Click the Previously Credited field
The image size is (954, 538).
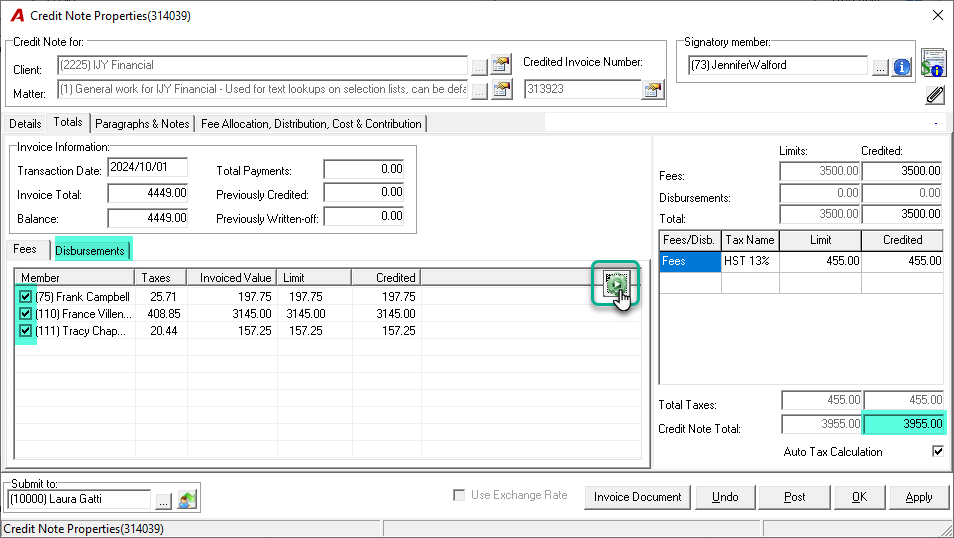coord(364,192)
